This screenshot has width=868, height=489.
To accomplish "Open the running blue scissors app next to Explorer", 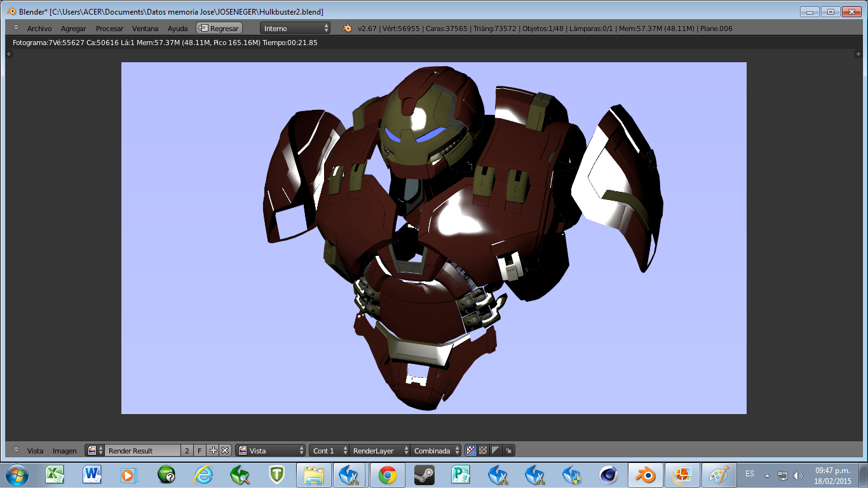I will point(350,474).
